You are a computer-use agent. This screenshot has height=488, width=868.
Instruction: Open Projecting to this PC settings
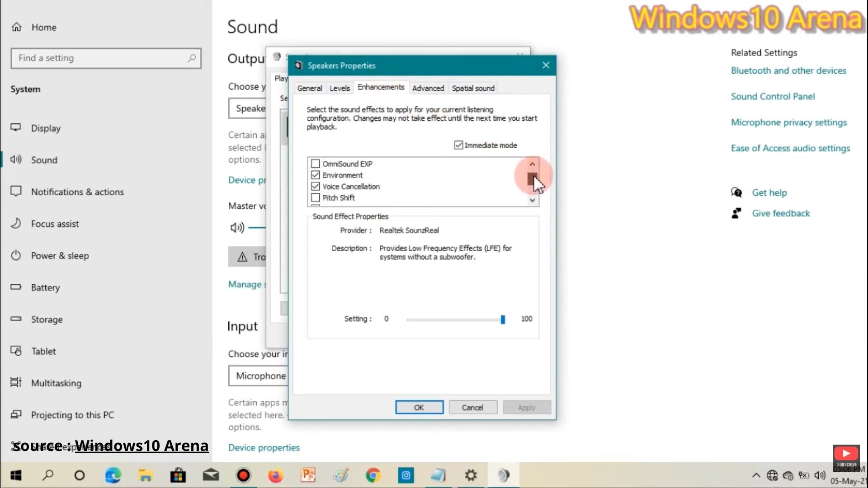62,415
